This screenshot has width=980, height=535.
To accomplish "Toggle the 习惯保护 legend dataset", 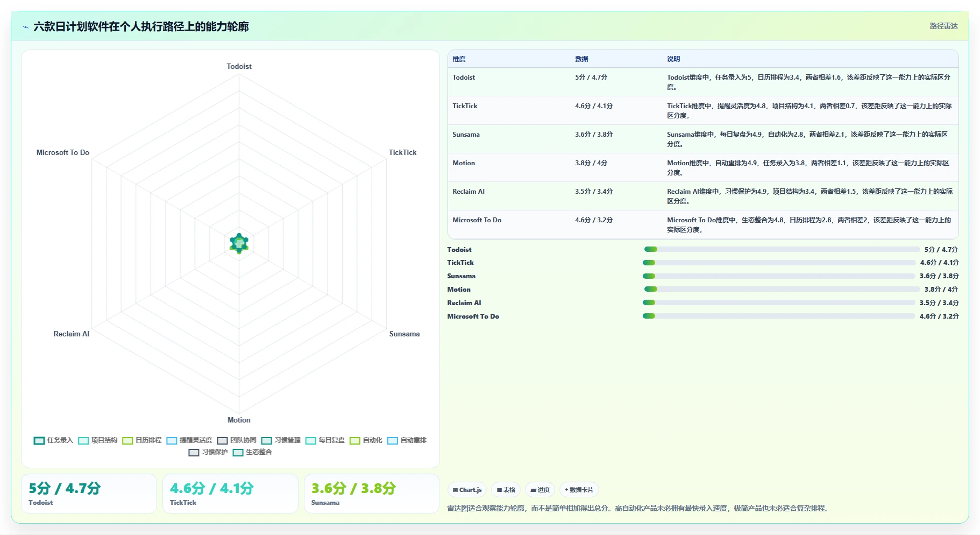I will (x=208, y=452).
